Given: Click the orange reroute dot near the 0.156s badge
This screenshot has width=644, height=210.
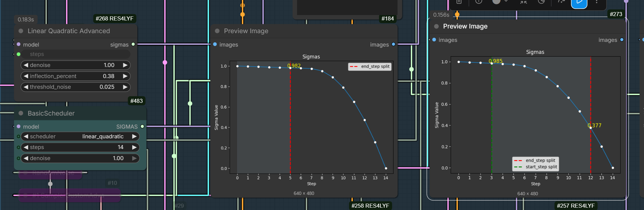Looking at the screenshot, I should 457,14.
